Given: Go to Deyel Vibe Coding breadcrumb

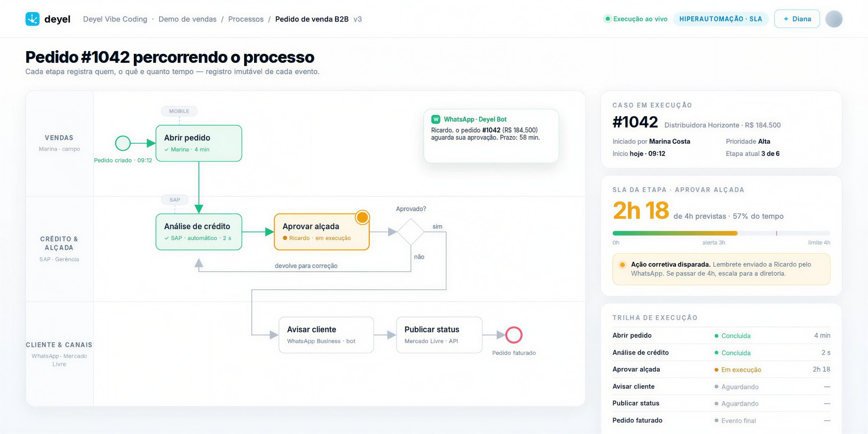Looking at the screenshot, I should point(115,19).
